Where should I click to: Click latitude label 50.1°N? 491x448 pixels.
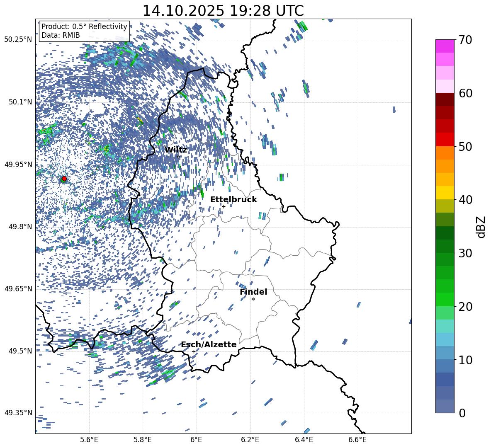point(20,102)
